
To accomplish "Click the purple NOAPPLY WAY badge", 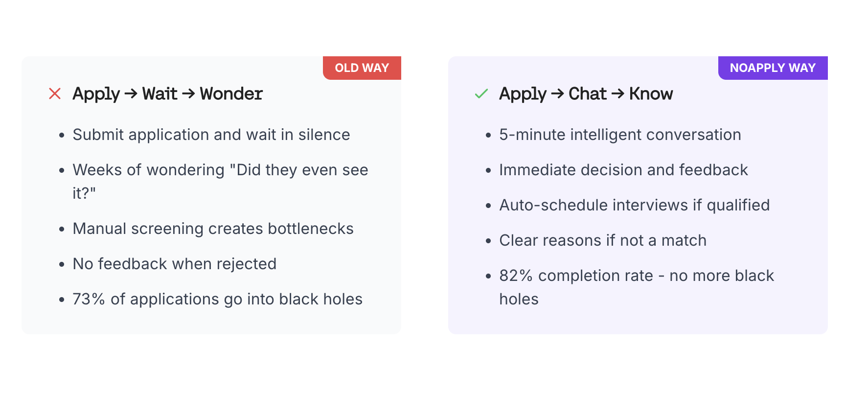I will [x=773, y=68].
